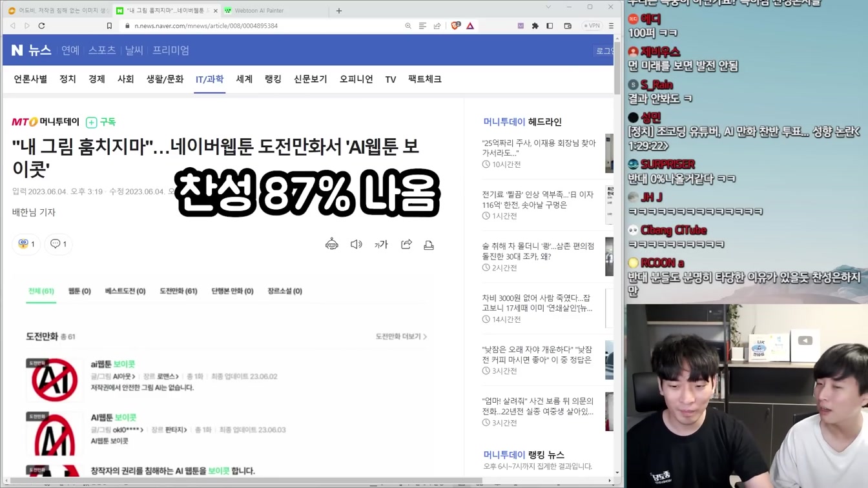Open author okl0**** chevron link
This screenshot has width=868, height=488.
(128, 430)
